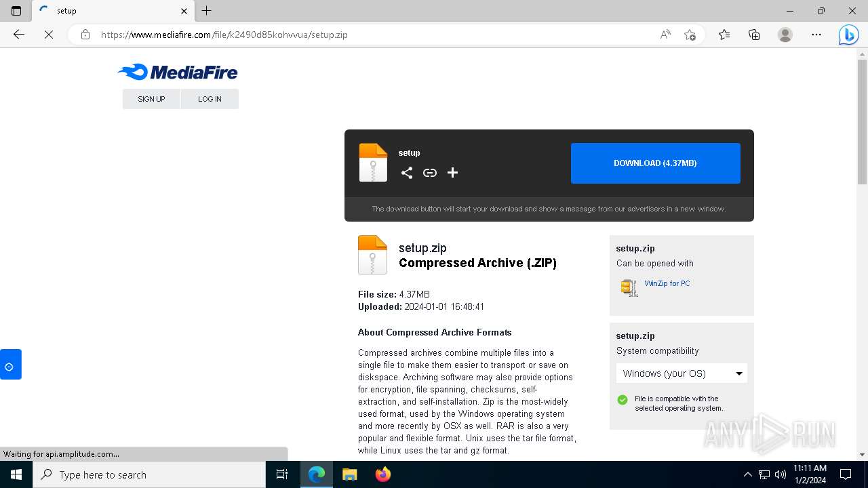Copy link using the chain link icon
This screenshot has height=488, width=868.
pyautogui.click(x=430, y=173)
